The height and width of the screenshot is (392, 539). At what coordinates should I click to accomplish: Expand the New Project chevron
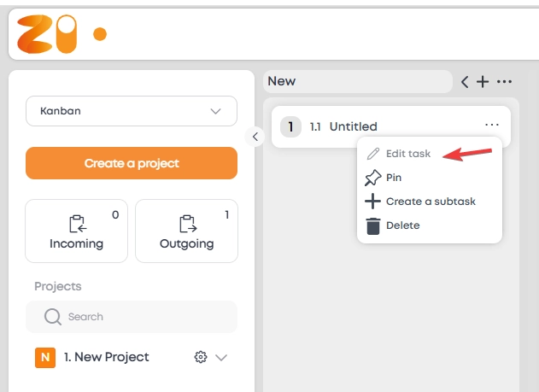click(x=221, y=358)
